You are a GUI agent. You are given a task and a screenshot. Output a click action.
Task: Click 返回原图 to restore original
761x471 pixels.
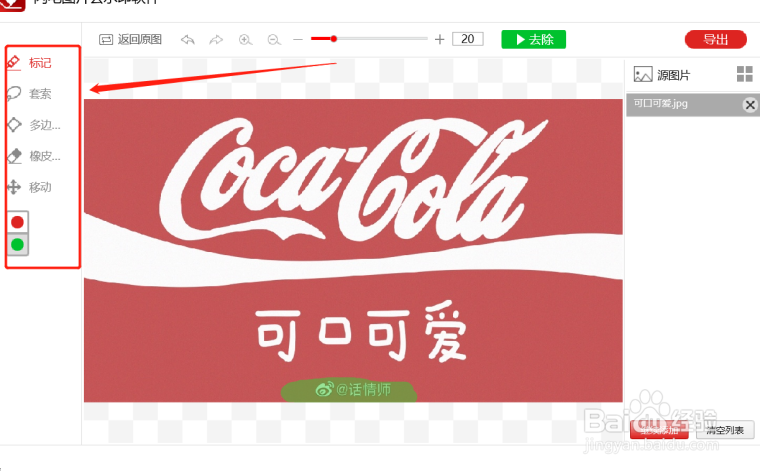click(x=130, y=39)
